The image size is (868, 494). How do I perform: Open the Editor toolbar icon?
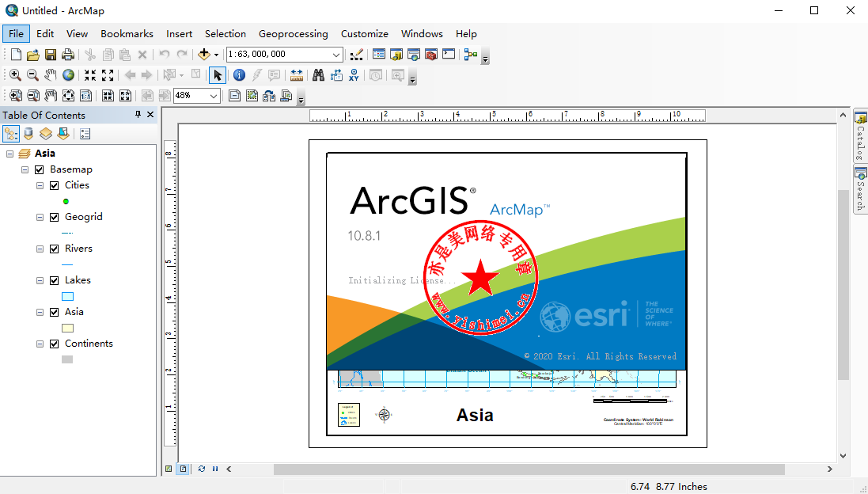tap(357, 55)
